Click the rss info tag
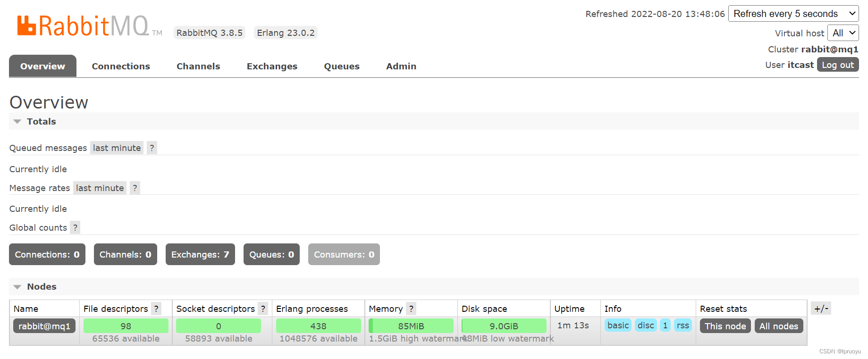The width and height of the screenshot is (868, 359). 683,326
